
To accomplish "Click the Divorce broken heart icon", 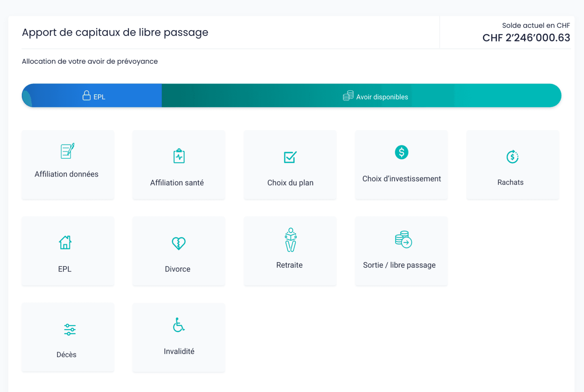I will [x=179, y=243].
